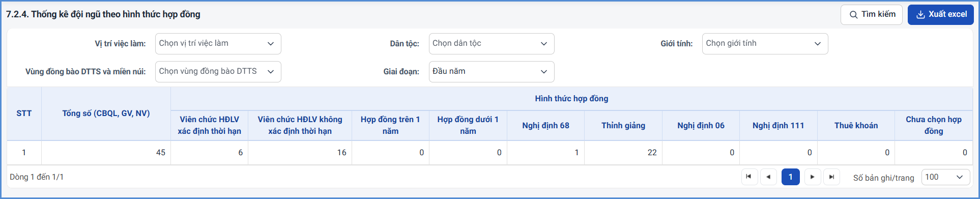Open the Vị trí việc làm dropdown
The height and width of the screenshot is (199, 980).
[218, 44]
